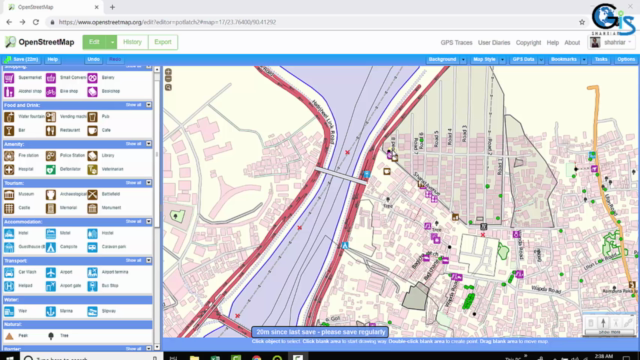This screenshot has width=640, height=360.
Task: Undo the last edit
Action: tap(93, 60)
